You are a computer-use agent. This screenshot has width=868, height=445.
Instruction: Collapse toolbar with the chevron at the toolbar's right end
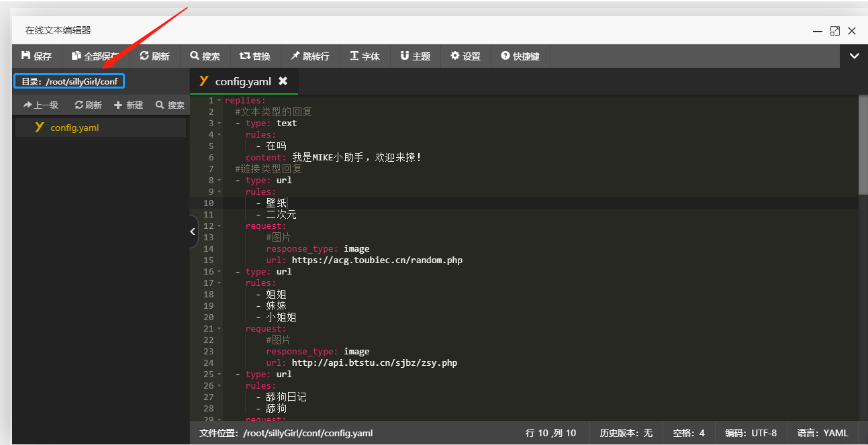[x=854, y=56]
